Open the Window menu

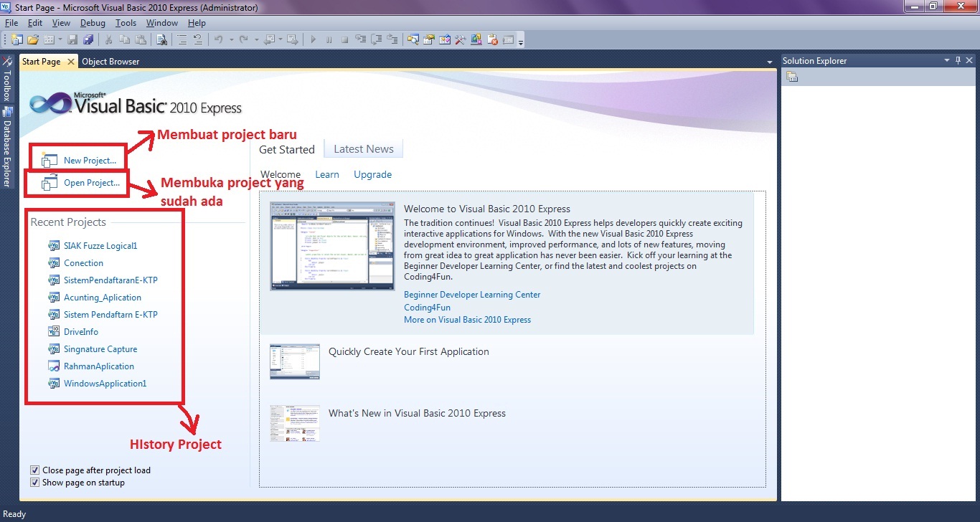pos(162,23)
